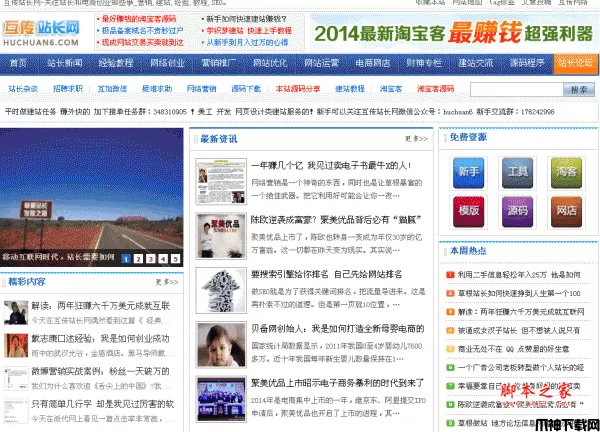600x432 pixels.
Task: Open article 陈欧逆袭成富豪？聚美优品背后
Action: (336, 220)
